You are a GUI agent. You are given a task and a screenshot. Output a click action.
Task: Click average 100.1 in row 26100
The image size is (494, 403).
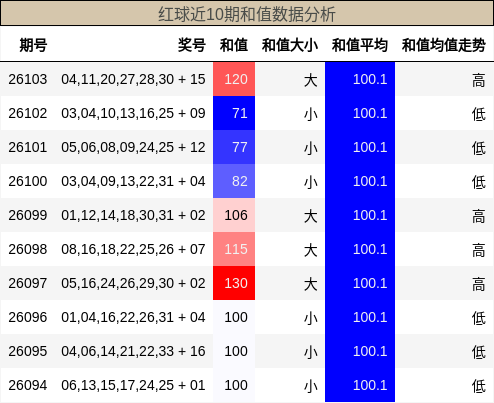(x=370, y=181)
